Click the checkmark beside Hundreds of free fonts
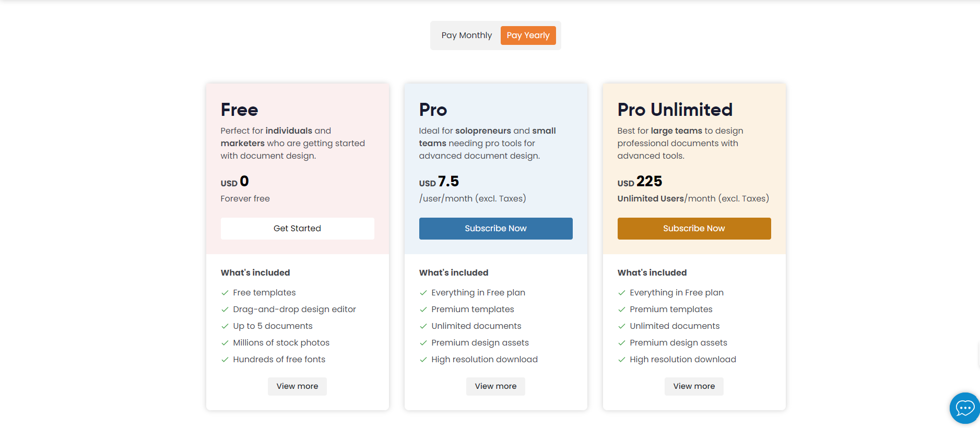The height and width of the screenshot is (428, 980). coord(225,360)
